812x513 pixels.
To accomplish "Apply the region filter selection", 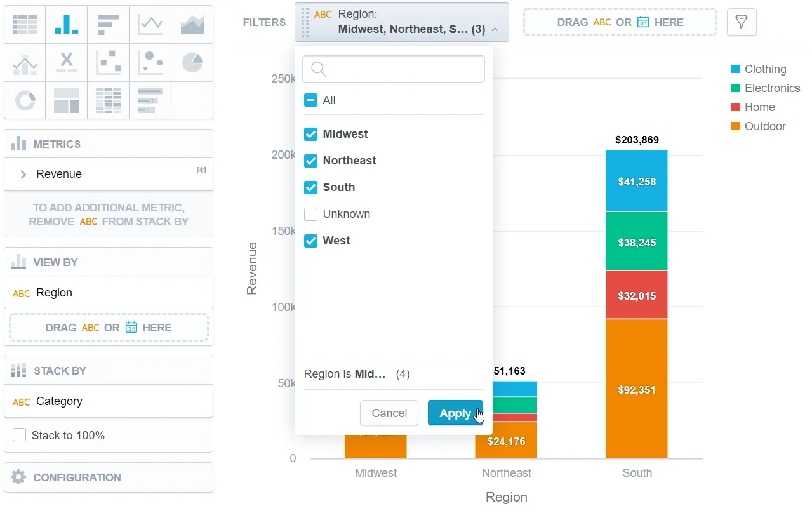I will (455, 413).
